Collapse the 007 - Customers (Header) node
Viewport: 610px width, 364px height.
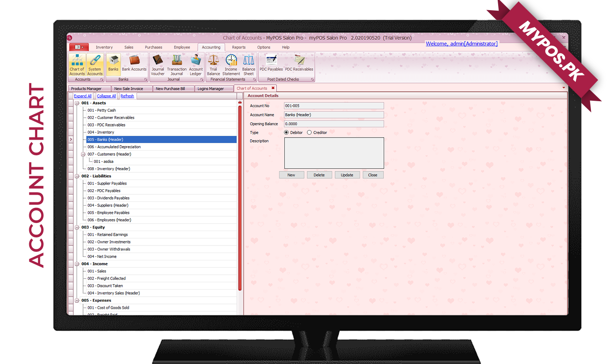point(83,154)
